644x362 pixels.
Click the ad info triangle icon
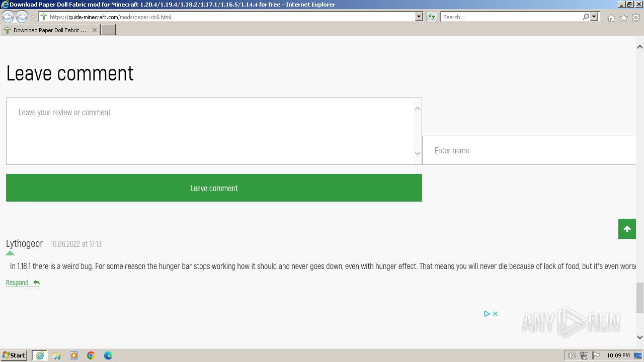pos(487,314)
